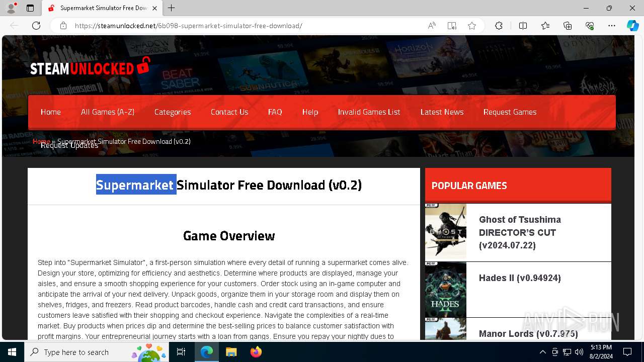
Task: Click the SteamUnlocked logo
Action: coord(90,67)
